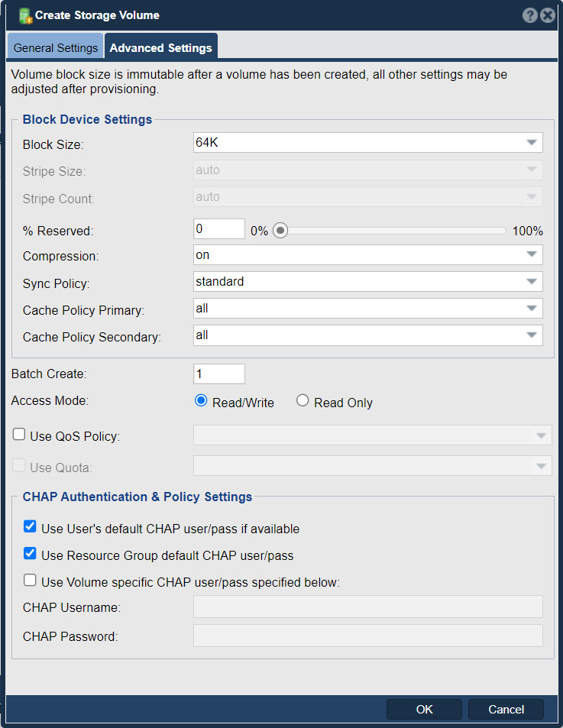Image resolution: width=563 pixels, height=728 pixels.
Task: Click the Batch Create input field
Action: (219, 374)
